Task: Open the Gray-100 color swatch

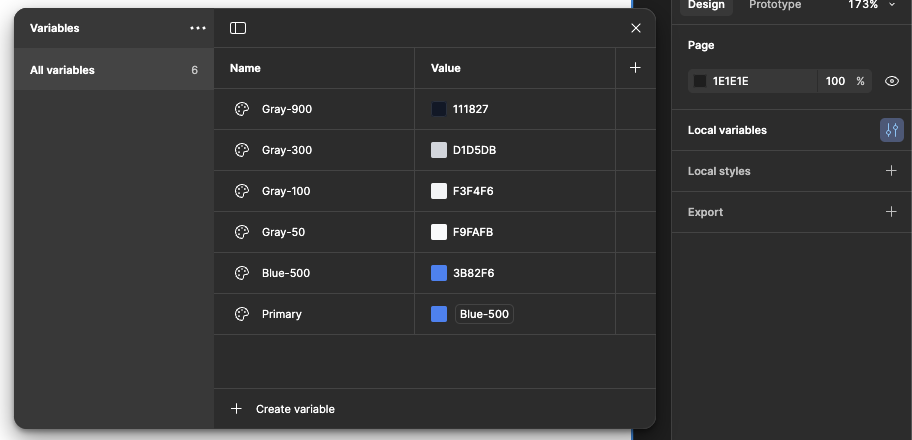Action: 439,191
